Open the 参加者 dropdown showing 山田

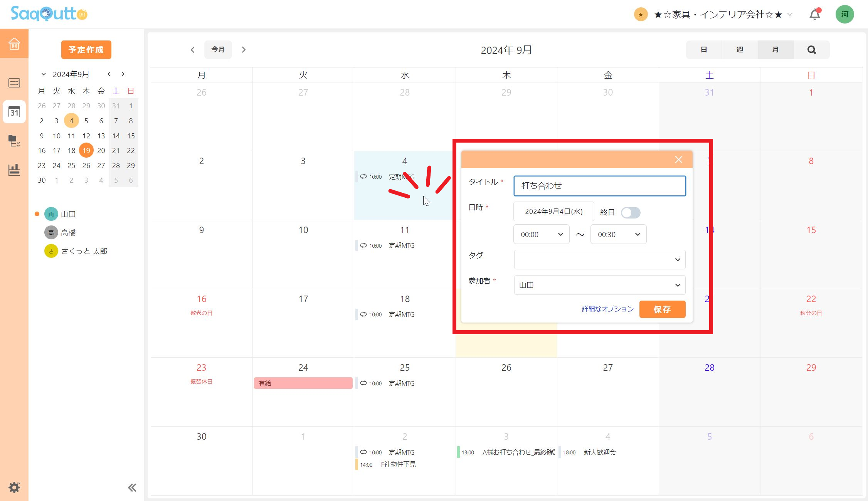pyautogui.click(x=600, y=285)
